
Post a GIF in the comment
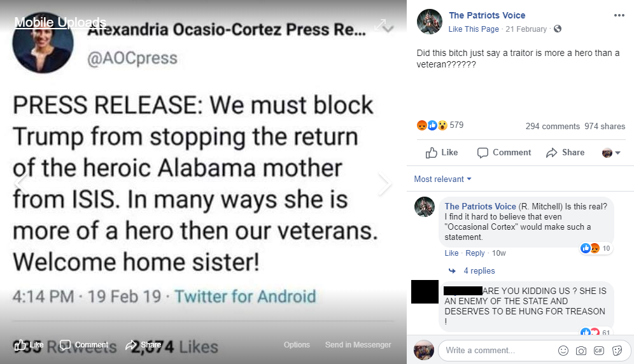point(599,351)
